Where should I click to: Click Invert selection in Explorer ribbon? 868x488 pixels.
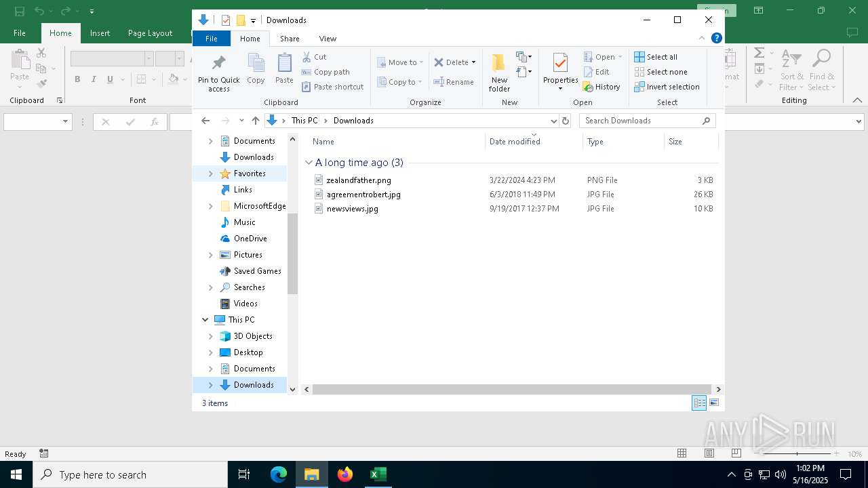pyautogui.click(x=667, y=87)
